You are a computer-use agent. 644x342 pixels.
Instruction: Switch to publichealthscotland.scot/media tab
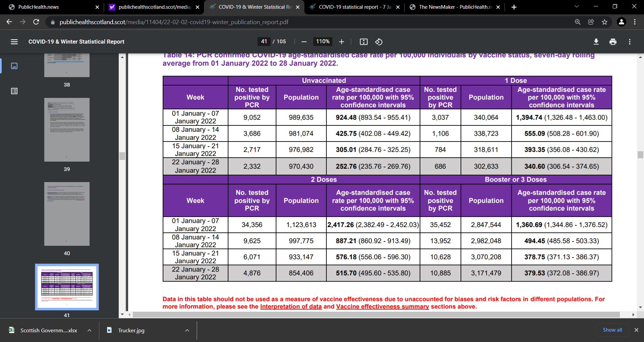tap(154, 7)
